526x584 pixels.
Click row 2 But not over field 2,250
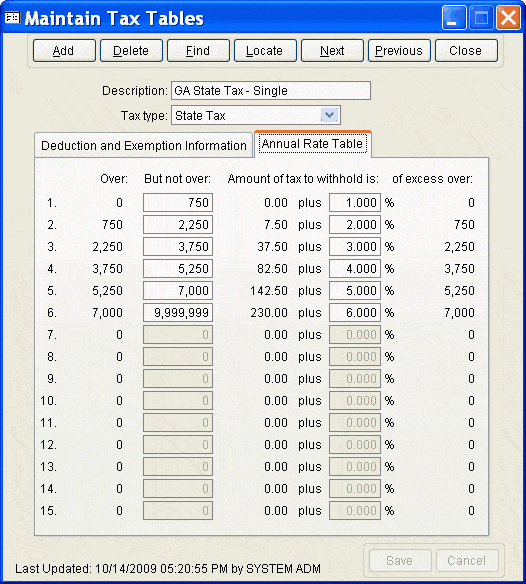[x=178, y=225]
